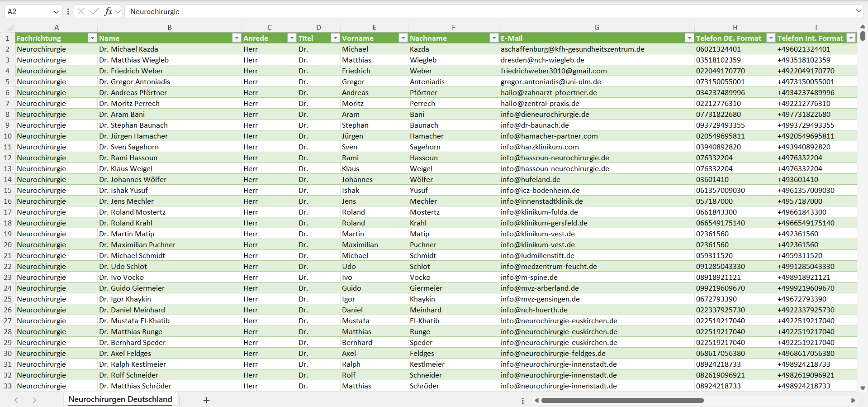This screenshot has width=868, height=407.
Task: Add a new sheet with plus icon
Action: [x=206, y=400]
